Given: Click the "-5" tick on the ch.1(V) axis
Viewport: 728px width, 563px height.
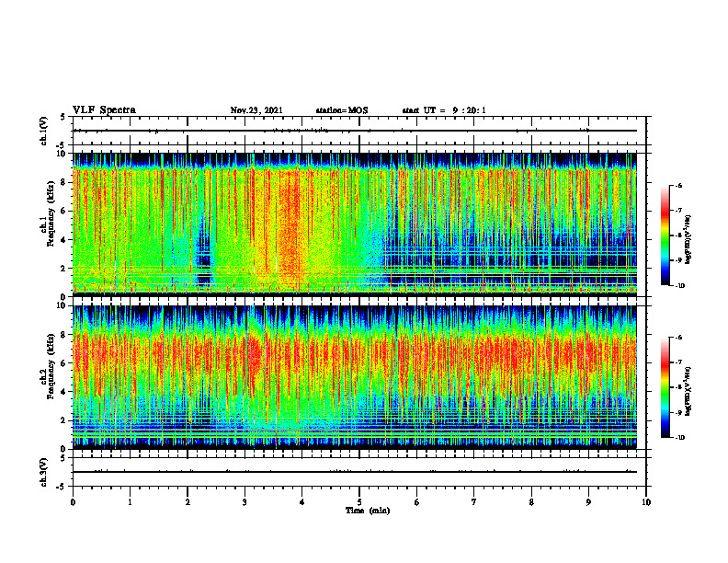Looking at the screenshot, I should [61, 145].
